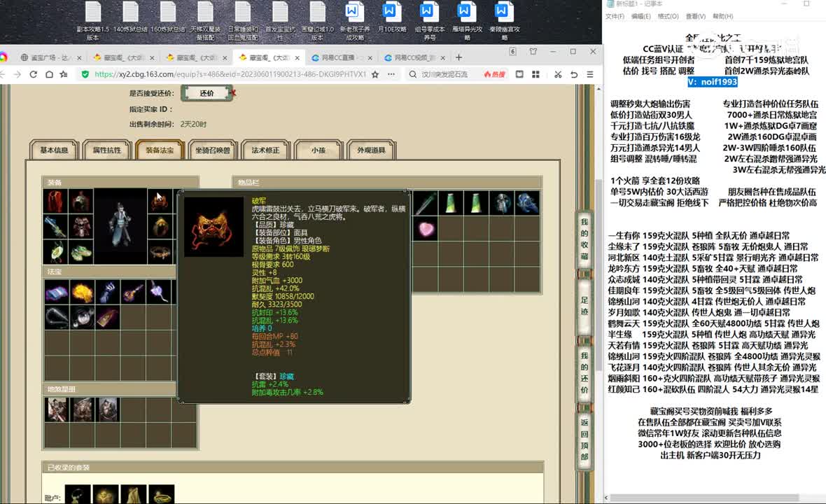This screenshot has width=826, height=504.
Task: Click the character portrait in equipment panel
Action: [120, 227]
